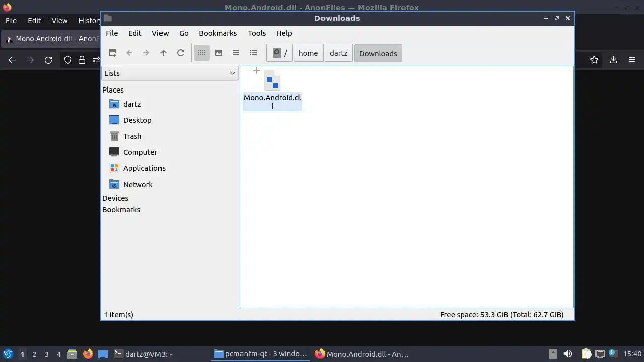Viewport: 644px width, 362px height.
Task: Switch to workspace 1
Action: click(x=22, y=354)
